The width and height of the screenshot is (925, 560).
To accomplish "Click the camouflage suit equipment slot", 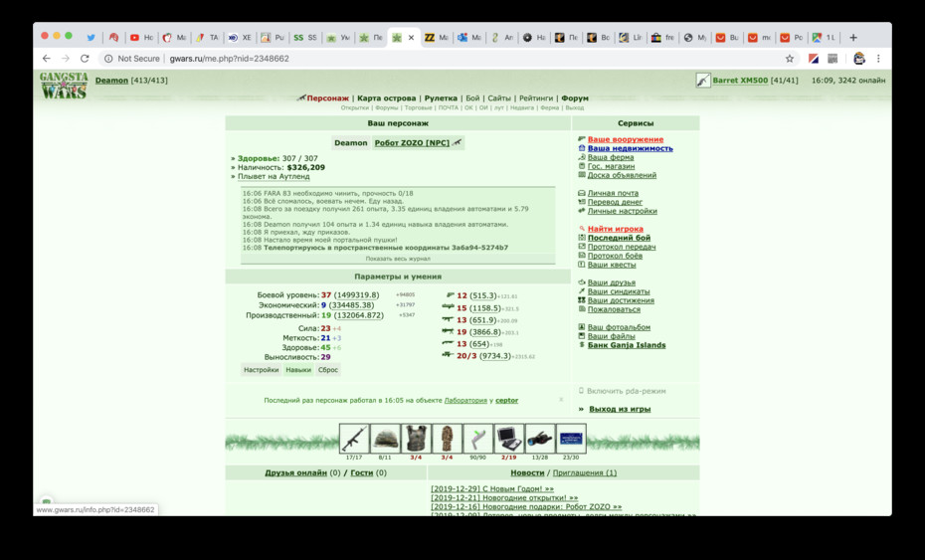I will [448, 439].
